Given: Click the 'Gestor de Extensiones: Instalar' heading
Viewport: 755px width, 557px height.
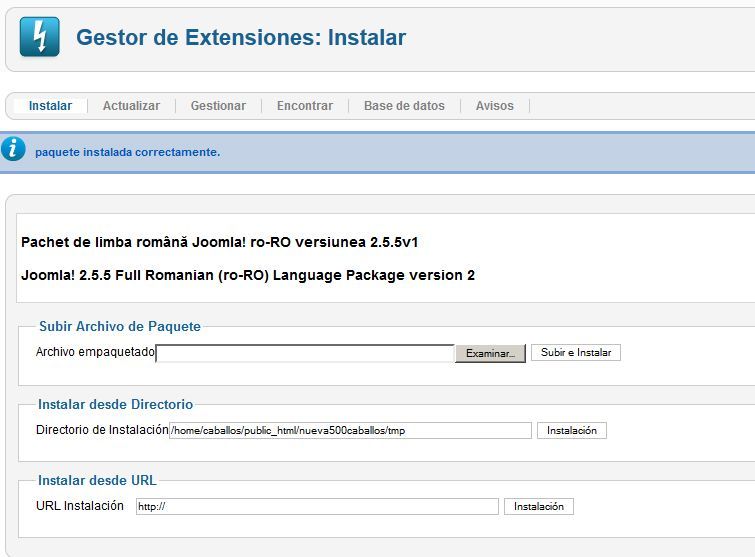Looking at the screenshot, I should (241, 38).
